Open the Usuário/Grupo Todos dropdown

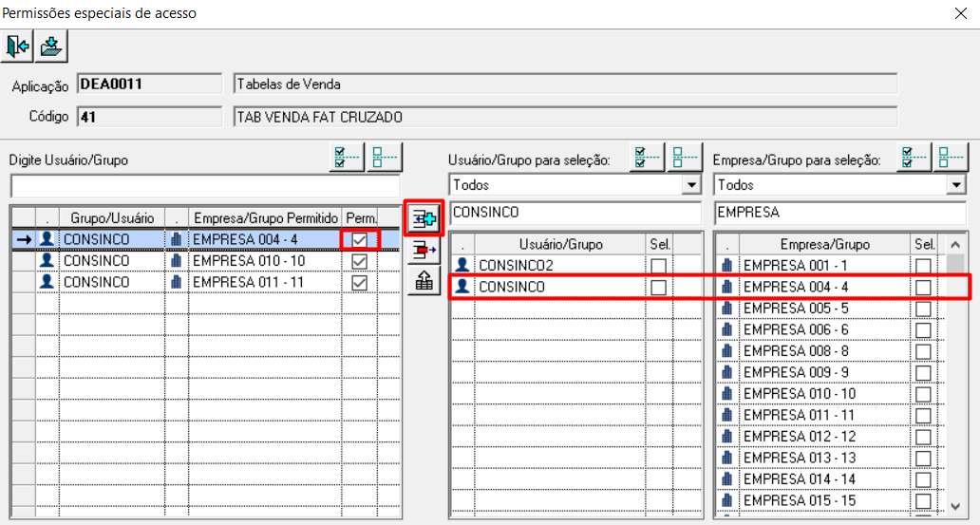(x=691, y=185)
